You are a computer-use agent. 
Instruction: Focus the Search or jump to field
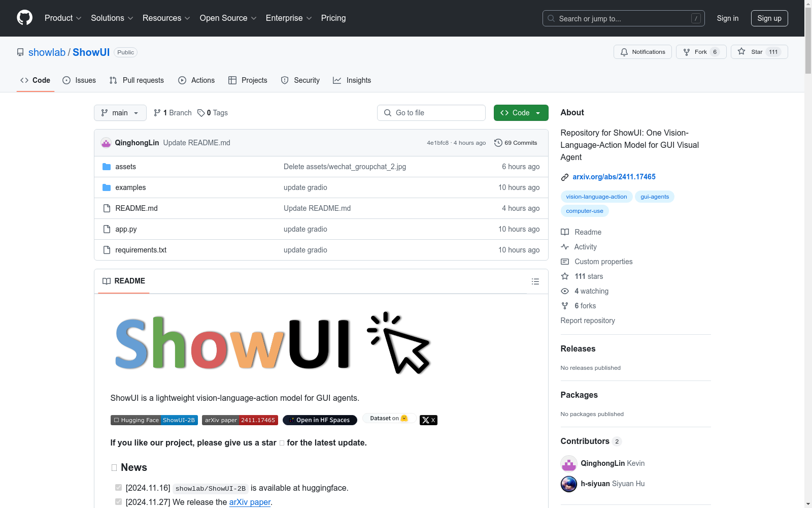[624, 18]
